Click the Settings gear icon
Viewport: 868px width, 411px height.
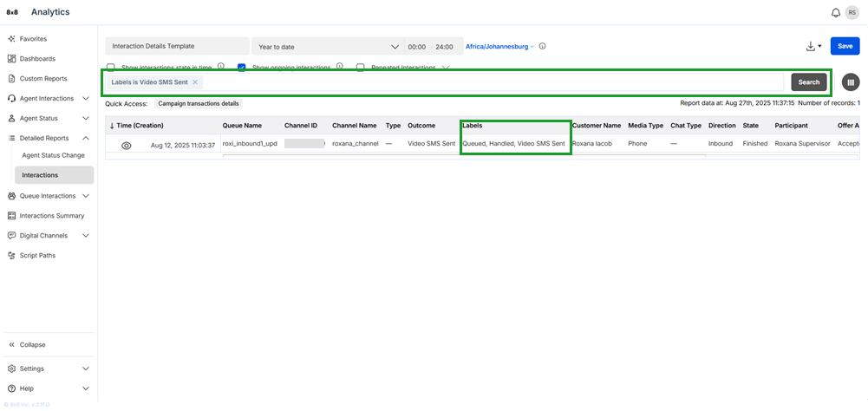click(11, 369)
